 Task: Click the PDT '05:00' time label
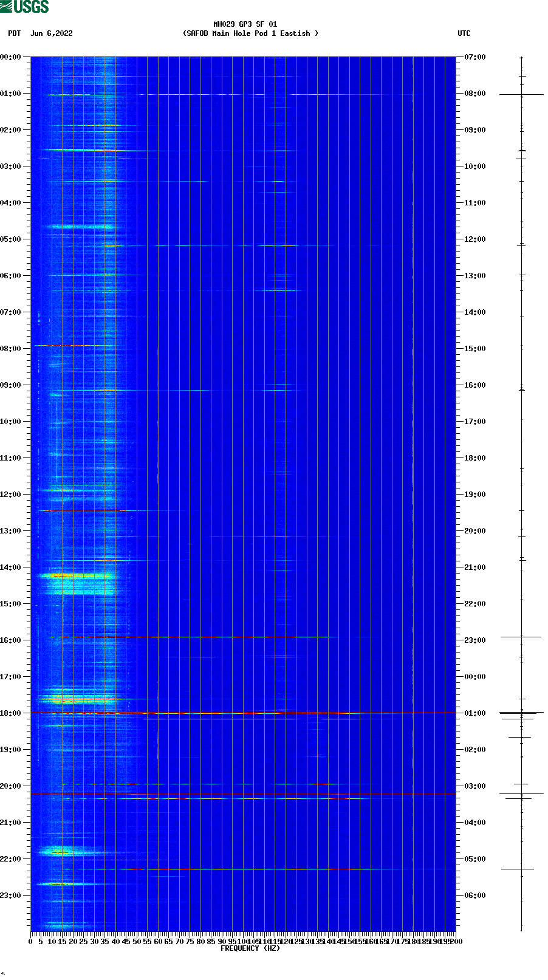(x=10, y=239)
